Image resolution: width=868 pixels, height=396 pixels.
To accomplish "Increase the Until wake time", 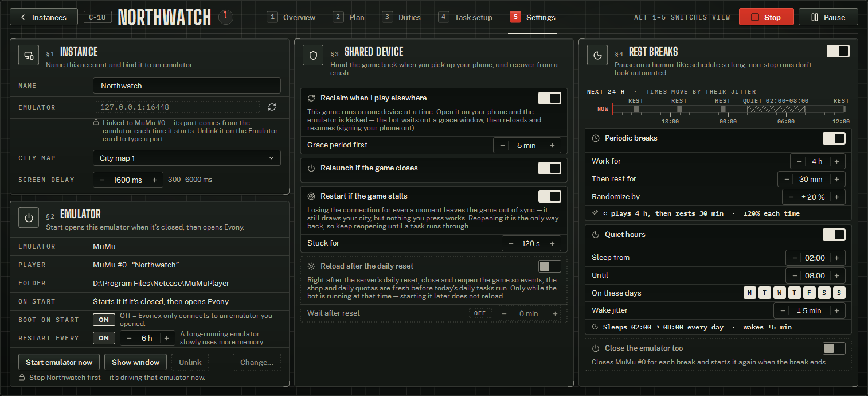I will (x=836, y=275).
